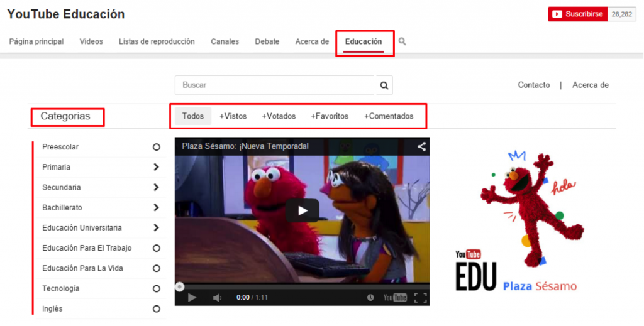This screenshot has width=644, height=326.
Task: Select the Educación Para La Vida radio circle
Action: (157, 269)
